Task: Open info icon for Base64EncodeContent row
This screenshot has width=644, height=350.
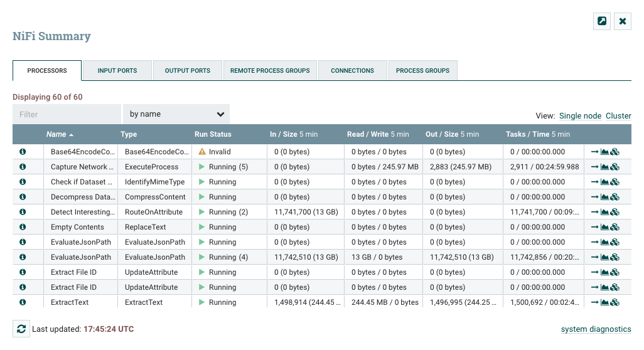Action: tap(23, 152)
